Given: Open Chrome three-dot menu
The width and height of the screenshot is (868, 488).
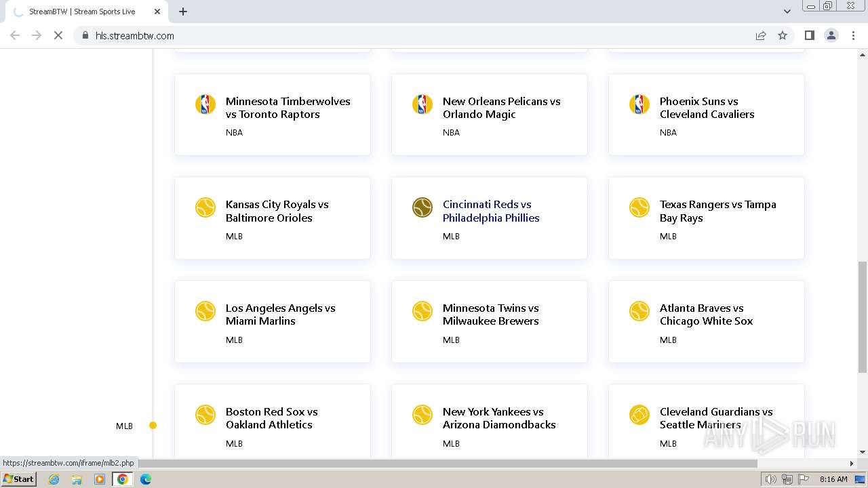Looking at the screenshot, I should click(852, 35).
